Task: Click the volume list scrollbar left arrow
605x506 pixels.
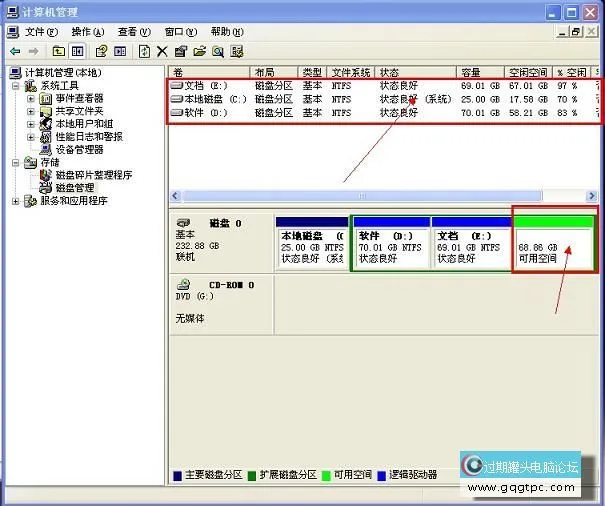Action: pos(176,196)
